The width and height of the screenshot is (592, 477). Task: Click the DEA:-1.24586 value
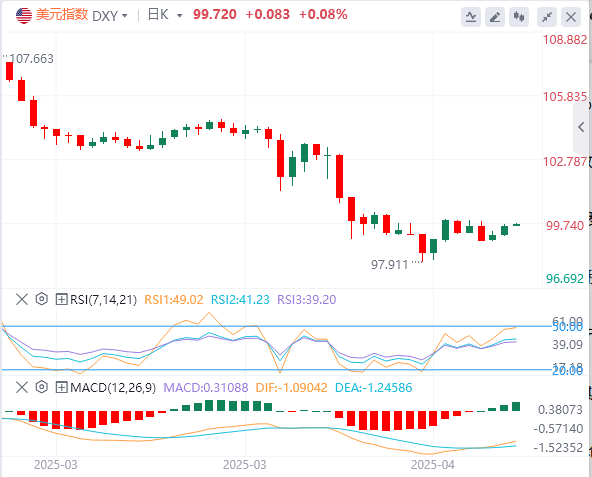[x=373, y=388]
